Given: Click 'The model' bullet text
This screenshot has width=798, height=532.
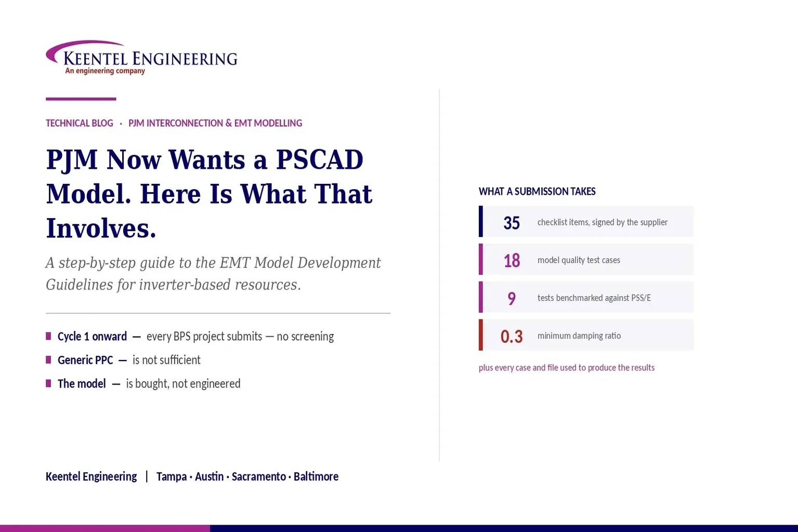Looking at the screenshot, I should [x=82, y=383].
